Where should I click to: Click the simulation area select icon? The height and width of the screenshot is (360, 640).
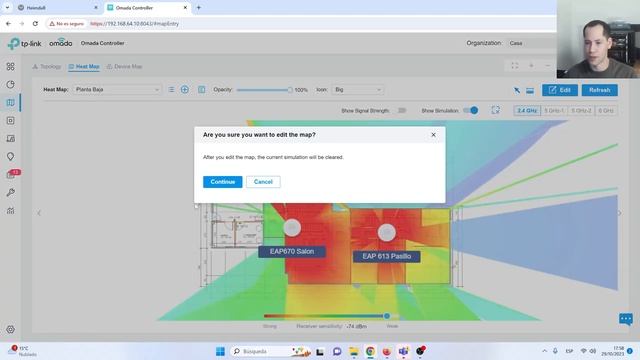(496, 110)
